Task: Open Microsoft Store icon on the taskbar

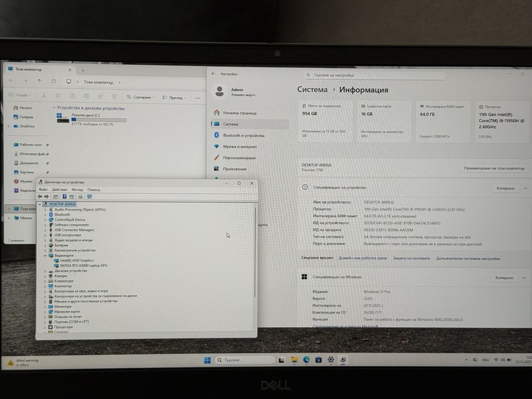Action: [318, 360]
